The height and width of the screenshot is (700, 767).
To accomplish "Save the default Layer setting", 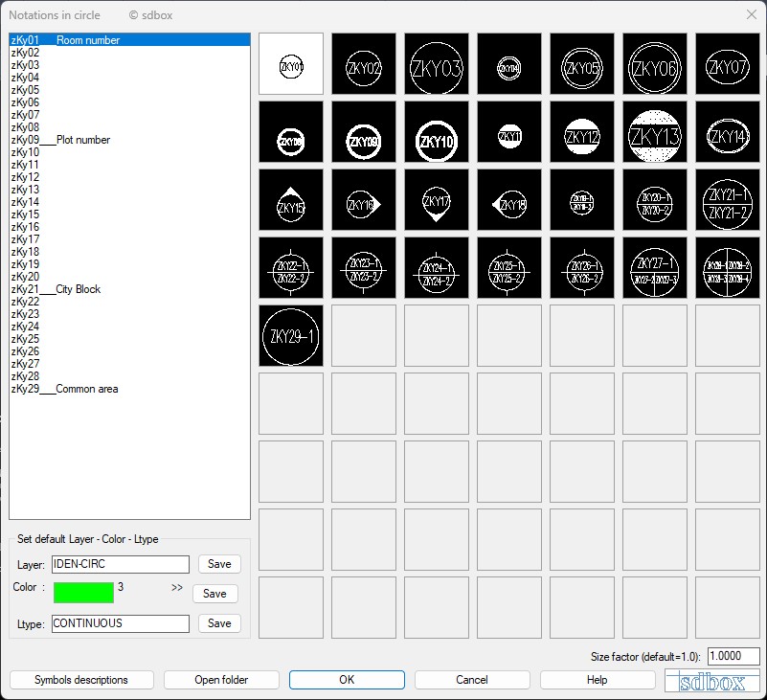I will [219, 564].
